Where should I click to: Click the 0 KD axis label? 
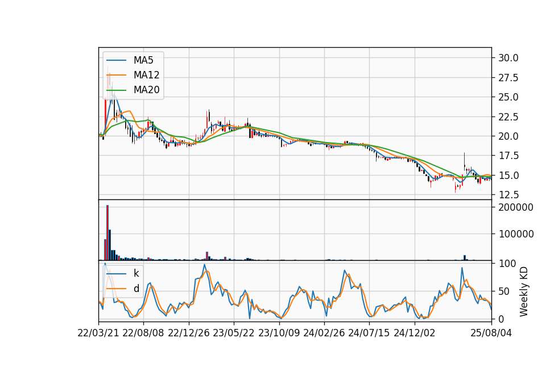coord(502,319)
